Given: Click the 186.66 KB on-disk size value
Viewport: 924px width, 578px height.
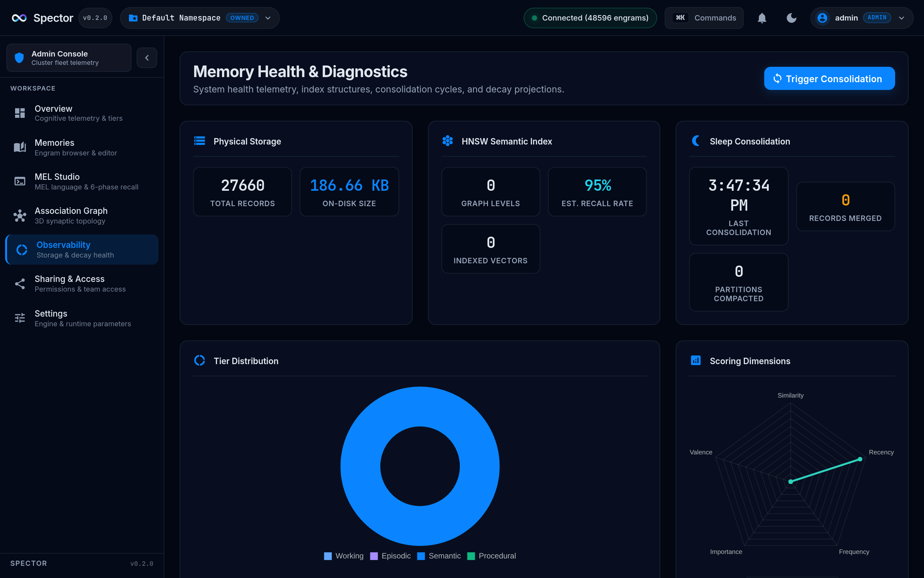Looking at the screenshot, I should click(349, 186).
